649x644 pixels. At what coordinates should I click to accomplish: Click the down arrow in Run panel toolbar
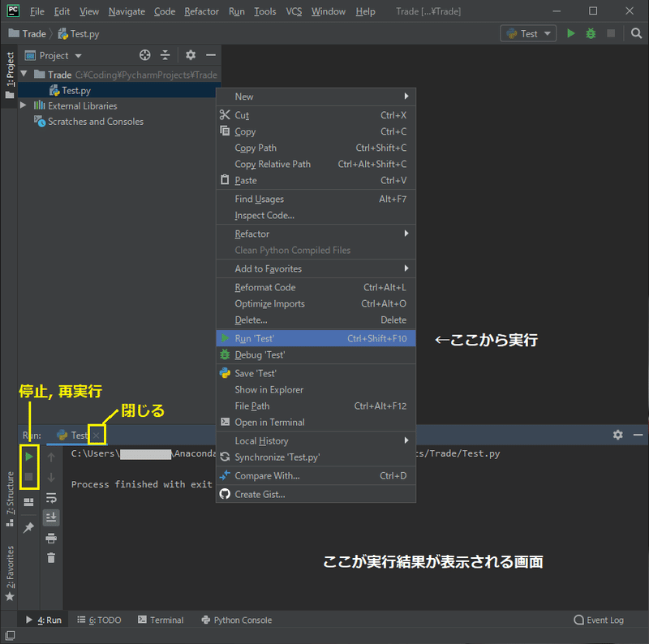pos(51,477)
